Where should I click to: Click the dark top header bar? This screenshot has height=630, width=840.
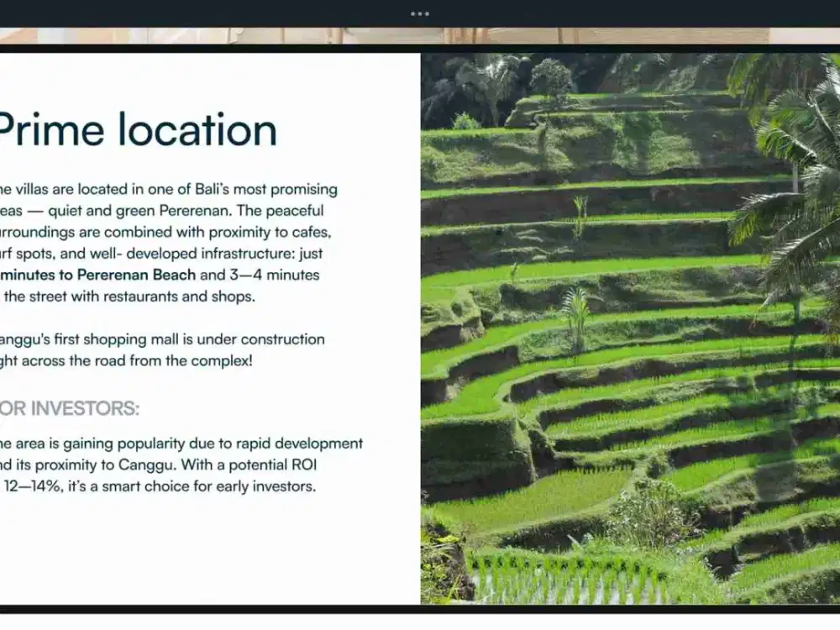click(x=420, y=14)
